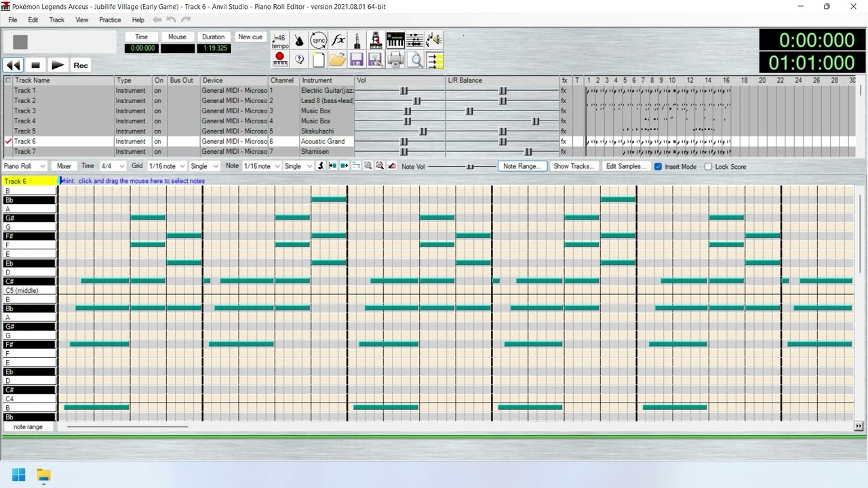The height and width of the screenshot is (488, 868).
Task: Toggle the fx cell for Track 4
Action: 564,121
